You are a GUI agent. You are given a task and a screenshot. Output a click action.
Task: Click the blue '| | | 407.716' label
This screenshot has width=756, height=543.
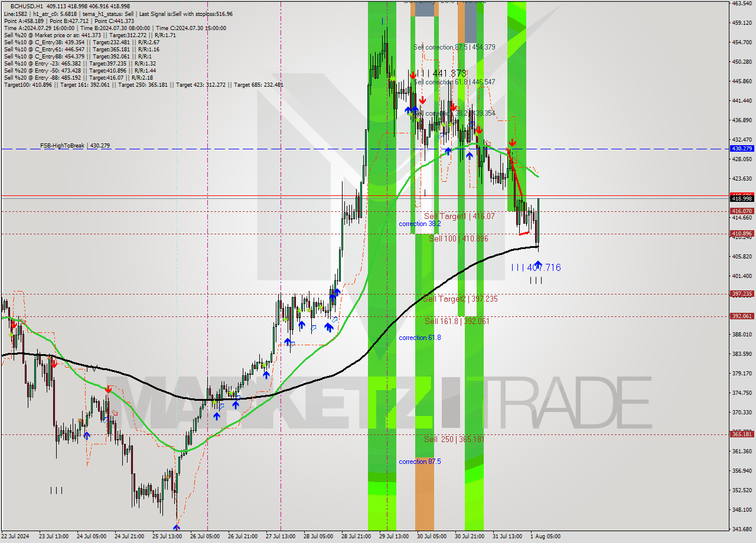tap(536, 268)
